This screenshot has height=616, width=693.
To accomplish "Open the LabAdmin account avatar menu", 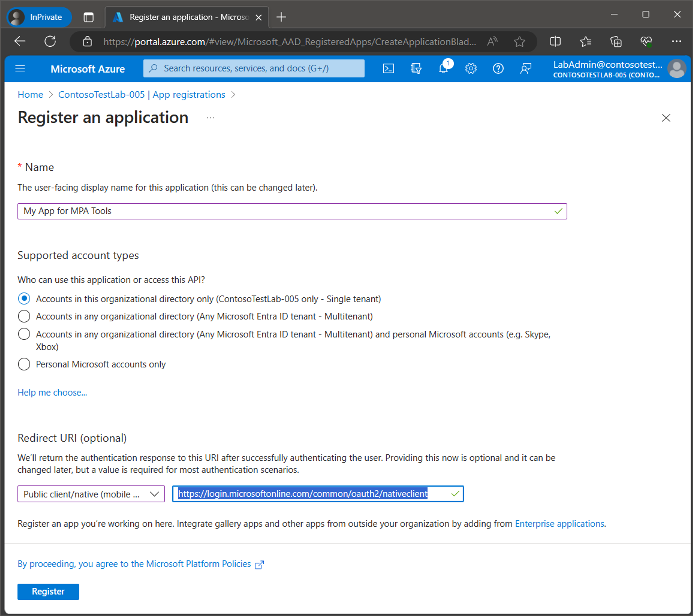I will pos(676,69).
